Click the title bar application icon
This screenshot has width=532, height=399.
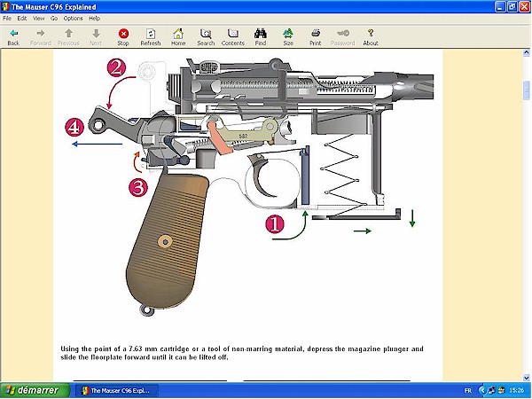[5, 7]
